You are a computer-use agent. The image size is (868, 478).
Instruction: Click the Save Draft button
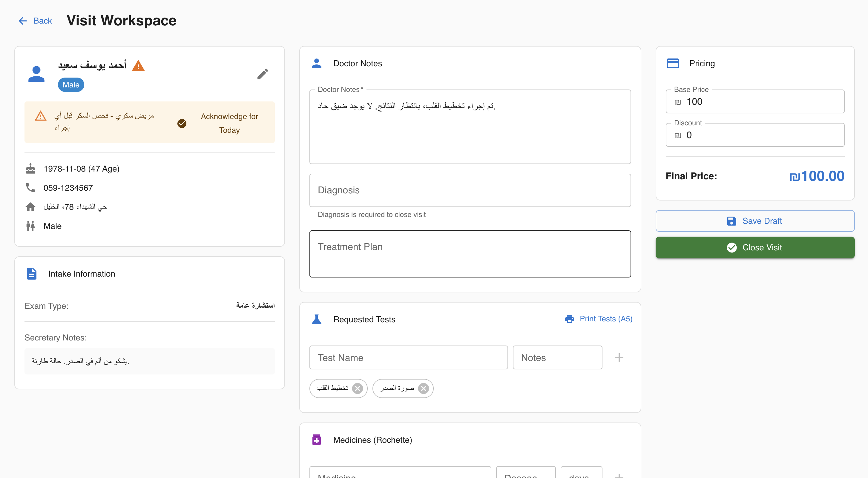tap(755, 221)
